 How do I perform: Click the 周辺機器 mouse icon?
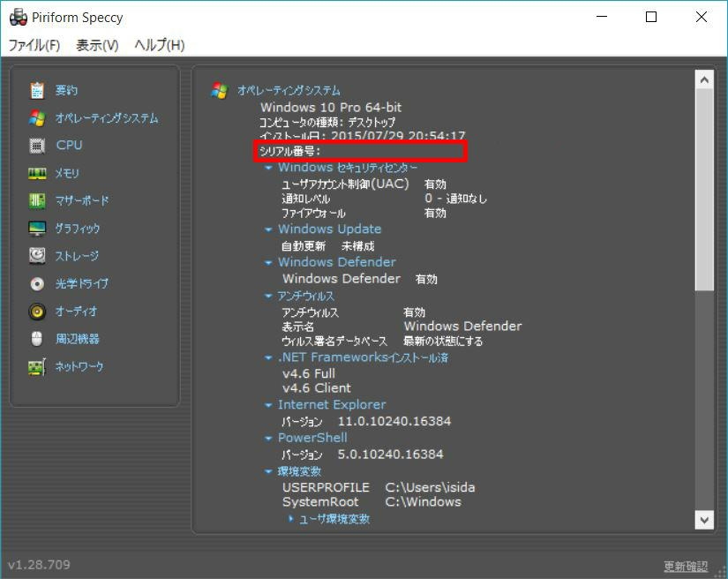[x=37, y=339]
